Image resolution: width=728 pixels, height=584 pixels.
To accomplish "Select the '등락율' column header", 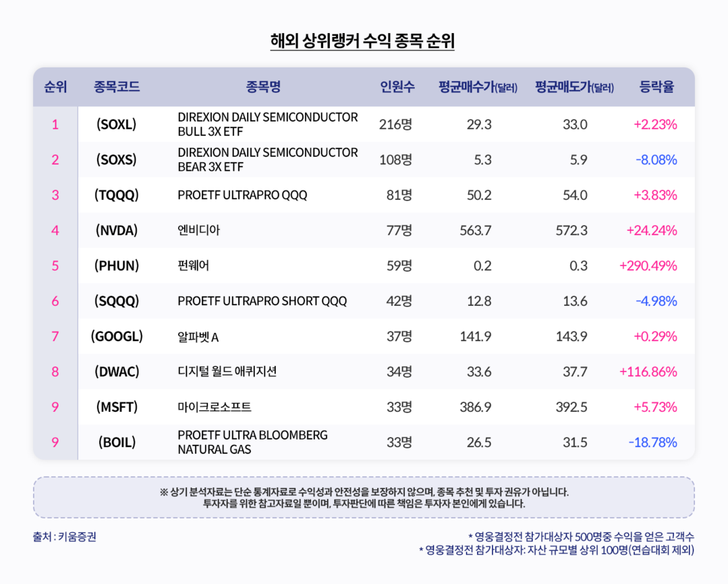I will click(x=656, y=87).
